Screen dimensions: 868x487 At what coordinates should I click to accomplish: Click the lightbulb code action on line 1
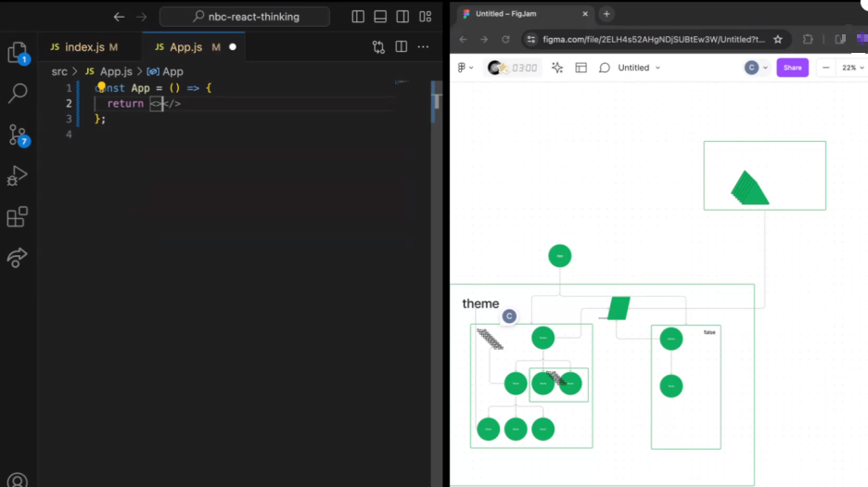pos(101,86)
